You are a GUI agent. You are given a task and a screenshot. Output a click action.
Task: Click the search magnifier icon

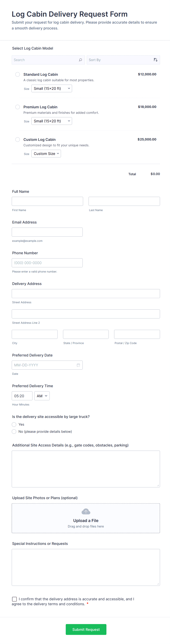coord(80,60)
